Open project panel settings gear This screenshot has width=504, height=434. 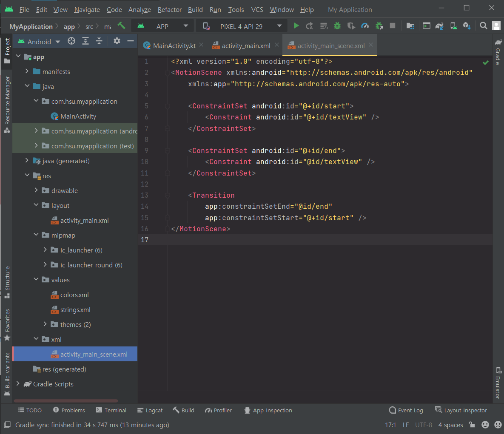coord(117,41)
